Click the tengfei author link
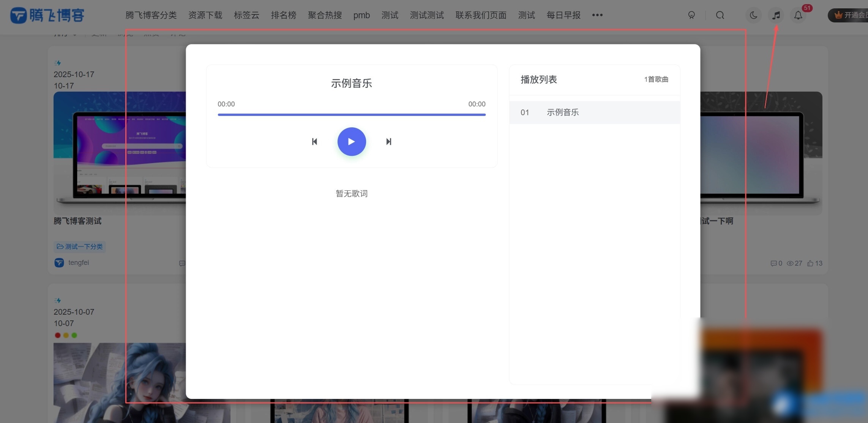Screen dimensions: 868x423 78,263
